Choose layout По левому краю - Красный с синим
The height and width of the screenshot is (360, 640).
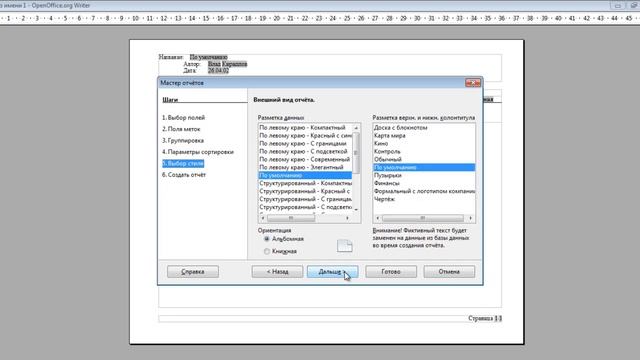pyautogui.click(x=305, y=136)
